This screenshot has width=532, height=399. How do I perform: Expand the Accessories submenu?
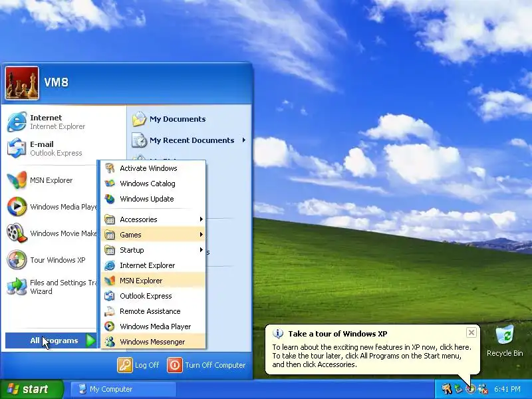(154, 219)
